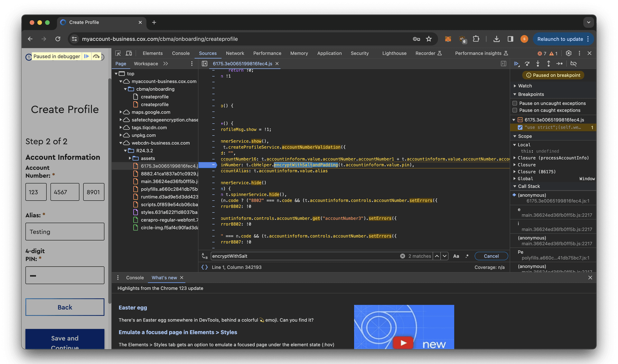Click the step into function icon
This screenshot has width=618, height=364.
tap(538, 64)
